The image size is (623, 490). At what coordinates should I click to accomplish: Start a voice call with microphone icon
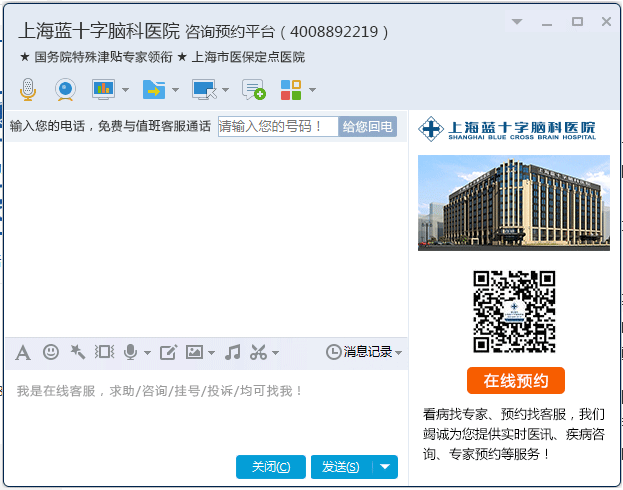[28, 89]
